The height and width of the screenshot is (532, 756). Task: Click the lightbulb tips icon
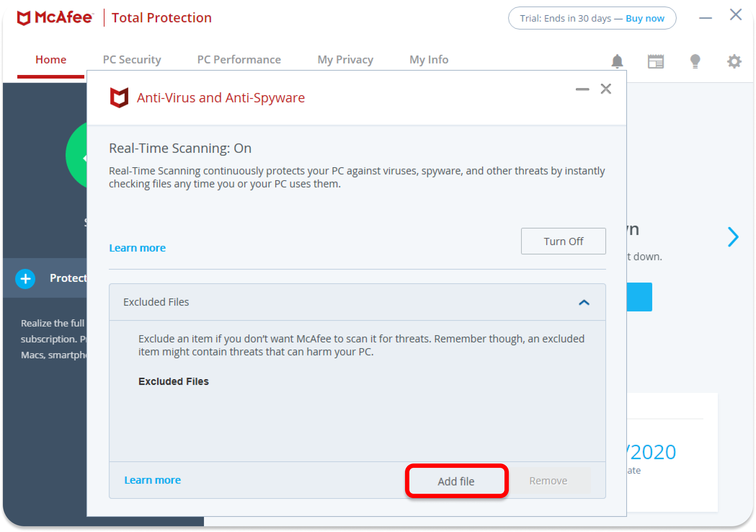[x=695, y=61]
